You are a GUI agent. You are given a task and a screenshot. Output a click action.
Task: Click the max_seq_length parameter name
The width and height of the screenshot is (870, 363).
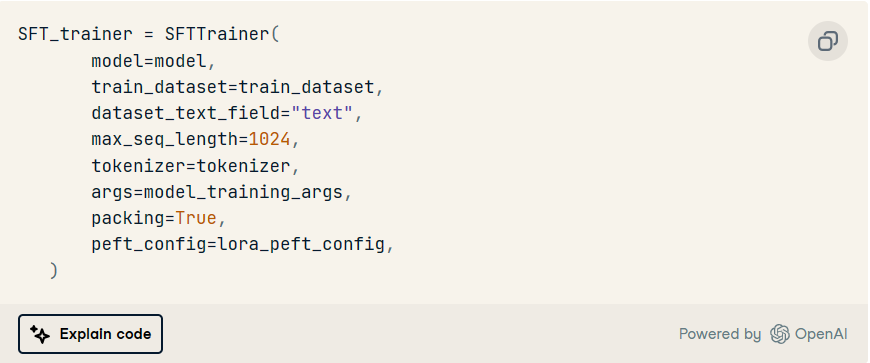(x=165, y=140)
